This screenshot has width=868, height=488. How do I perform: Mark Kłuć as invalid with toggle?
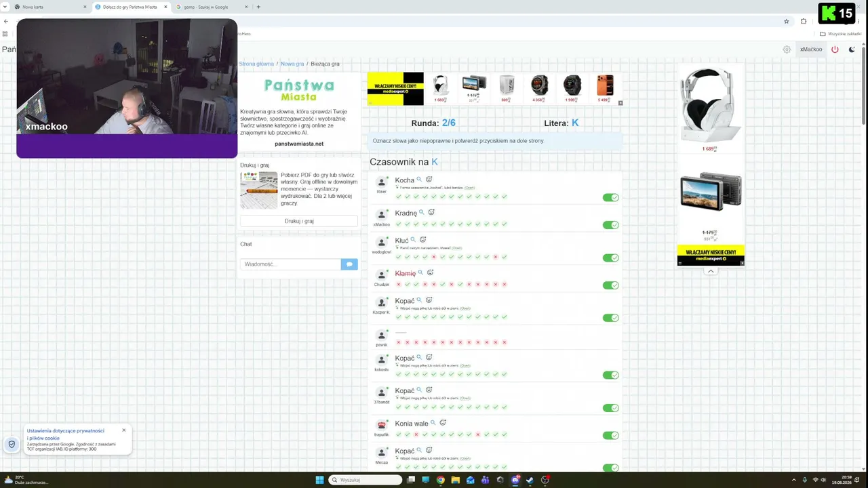(611, 258)
